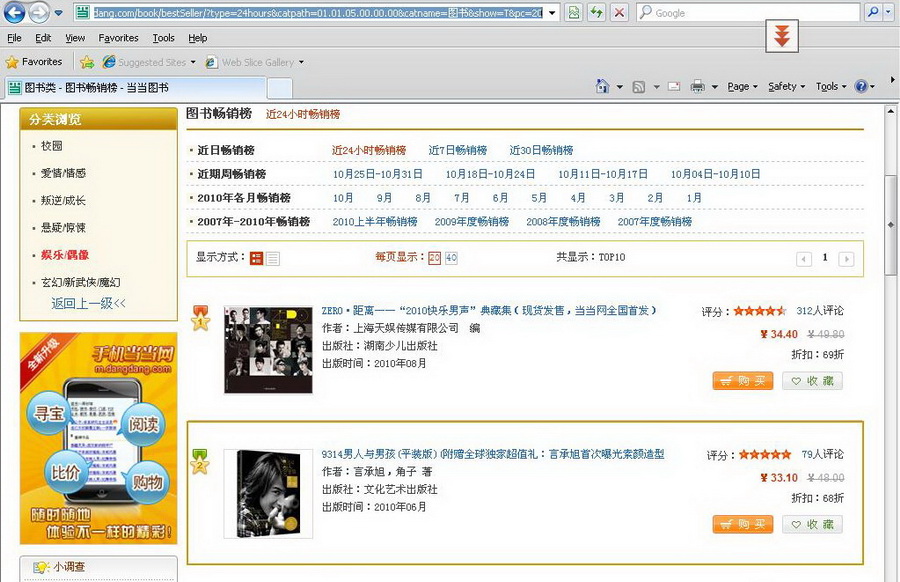The height and width of the screenshot is (582, 900).
Task: Open the Safety command bar dropdown
Action: click(786, 87)
